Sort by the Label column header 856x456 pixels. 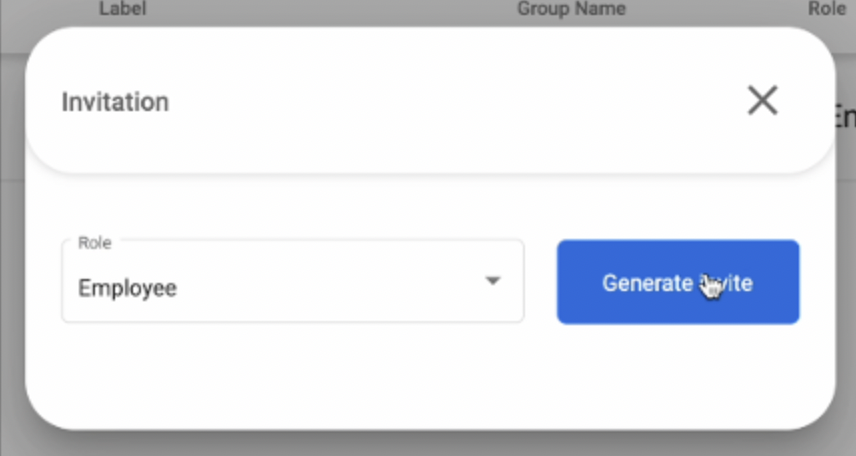point(123,9)
